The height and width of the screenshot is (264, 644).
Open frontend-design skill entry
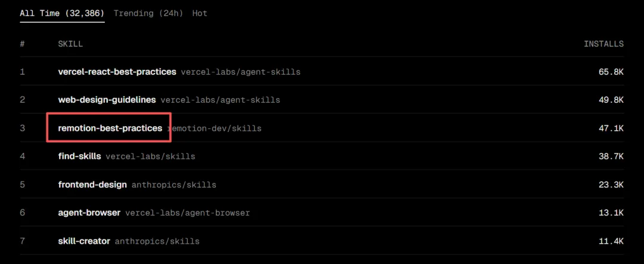pos(92,185)
